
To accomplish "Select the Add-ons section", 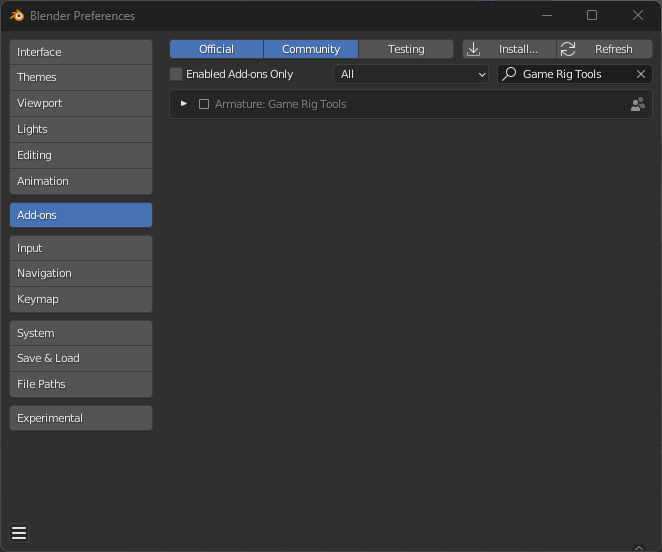I will click(x=81, y=215).
